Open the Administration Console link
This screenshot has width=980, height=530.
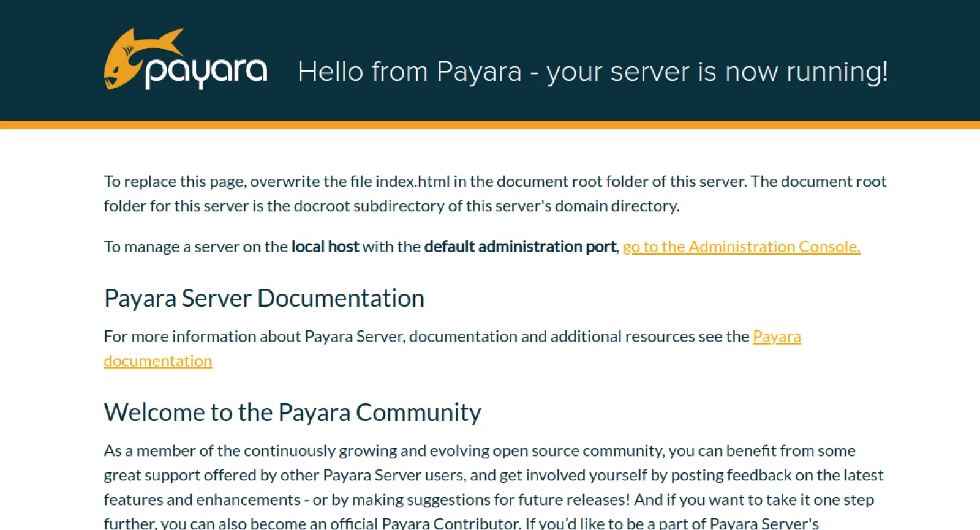pyautogui.click(x=741, y=247)
